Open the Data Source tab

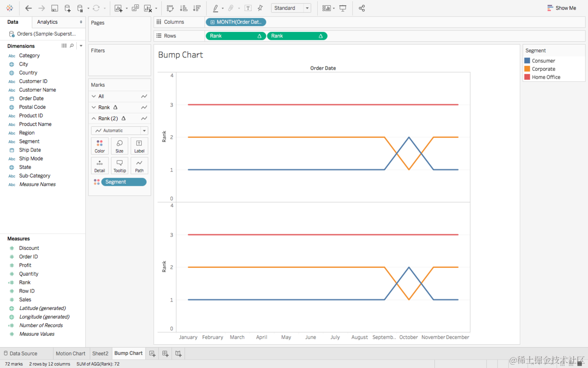tap(20, 353)
